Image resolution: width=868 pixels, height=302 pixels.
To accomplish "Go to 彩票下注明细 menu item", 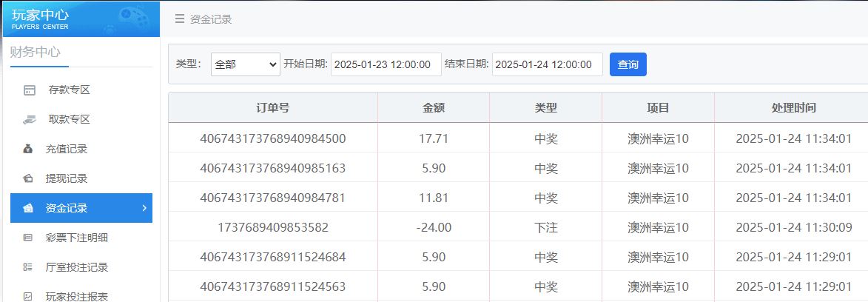I will pyautogui.click(x=78, y=238).
